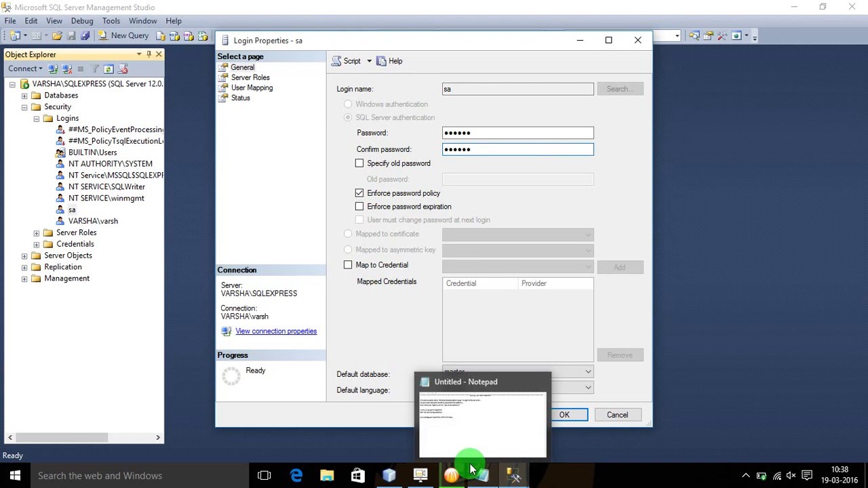The image size is (868, 488).
Task: Click the Find in Files toolbar icon
Action: (694, 35)
